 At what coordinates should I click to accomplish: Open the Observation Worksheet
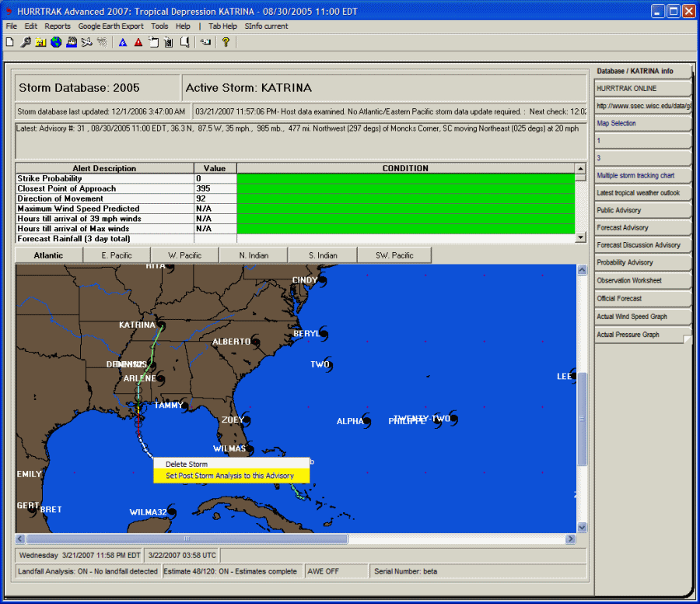[x=643, y=280]
